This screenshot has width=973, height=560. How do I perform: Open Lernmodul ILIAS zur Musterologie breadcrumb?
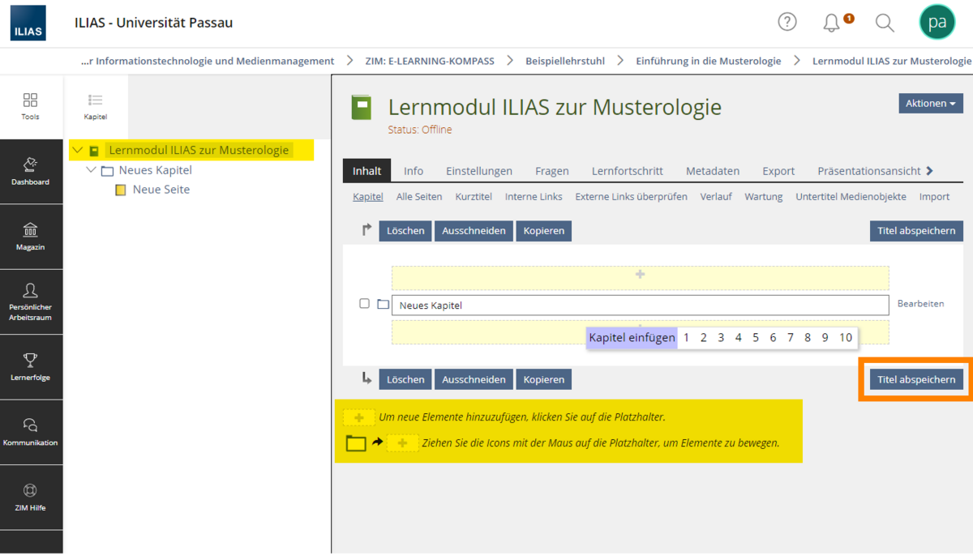[x=892, y=61]
